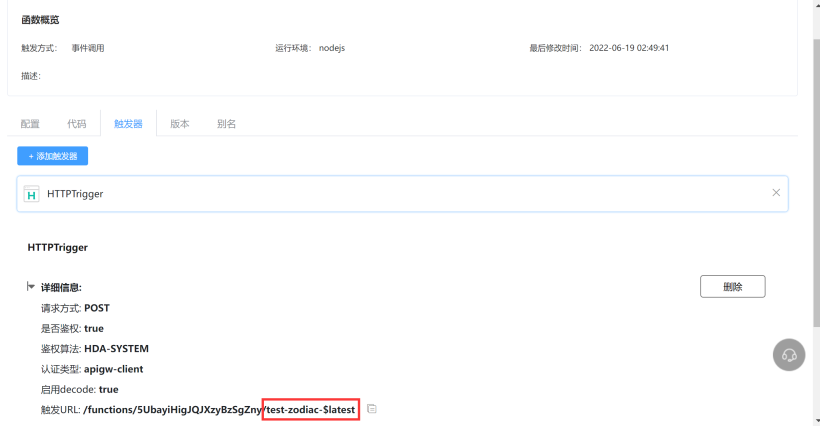Open the 代码 tab
This screenshot has height=426, width=820.
coord(77,124)
